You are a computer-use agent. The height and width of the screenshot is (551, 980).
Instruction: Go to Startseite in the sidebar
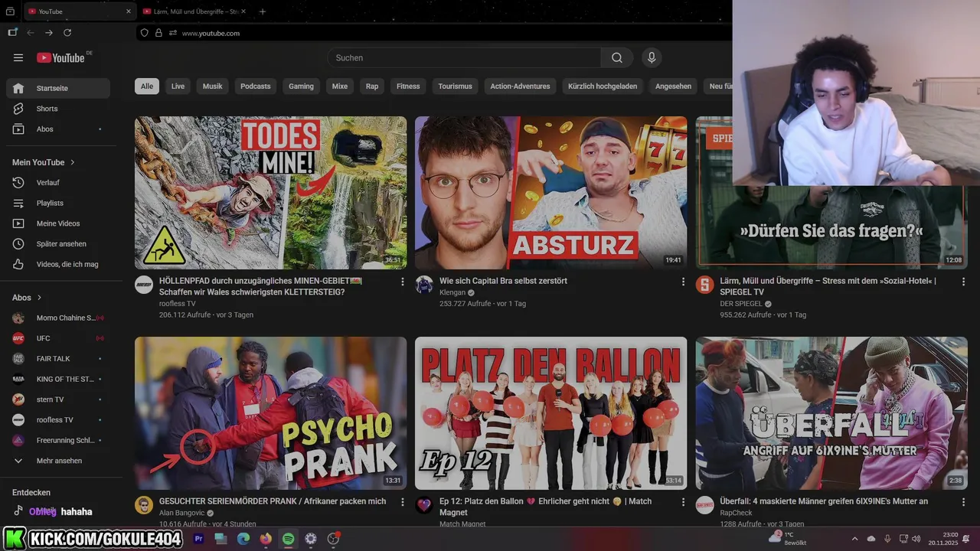(58, 88)
